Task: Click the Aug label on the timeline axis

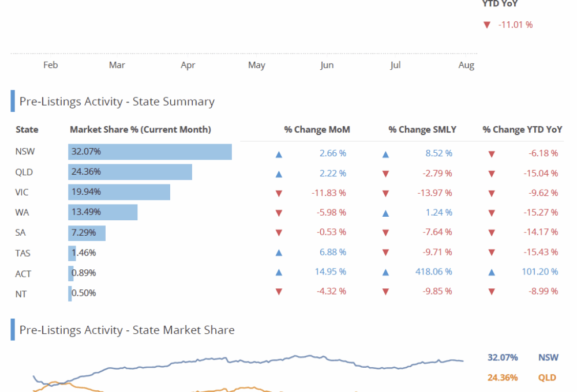Action: 466,65
